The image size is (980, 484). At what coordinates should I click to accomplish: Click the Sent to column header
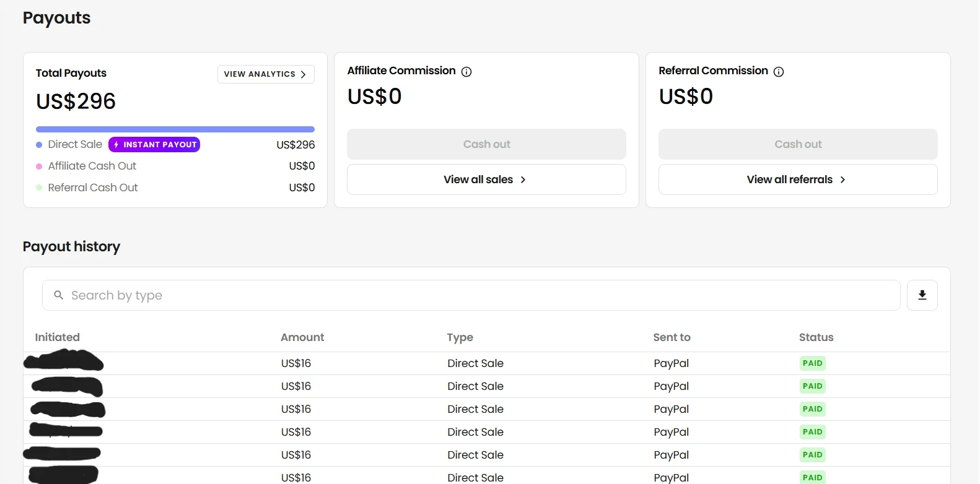click(672, 337)
